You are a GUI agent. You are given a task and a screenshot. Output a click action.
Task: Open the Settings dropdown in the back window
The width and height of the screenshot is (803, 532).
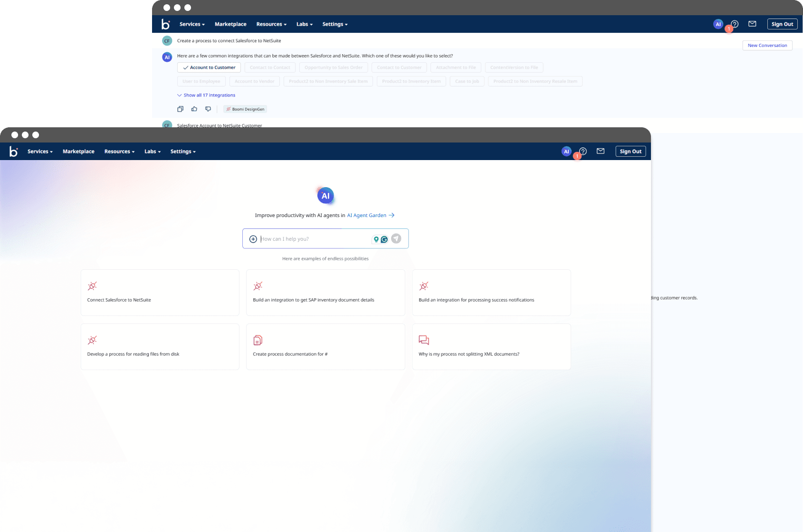[335, 24]
